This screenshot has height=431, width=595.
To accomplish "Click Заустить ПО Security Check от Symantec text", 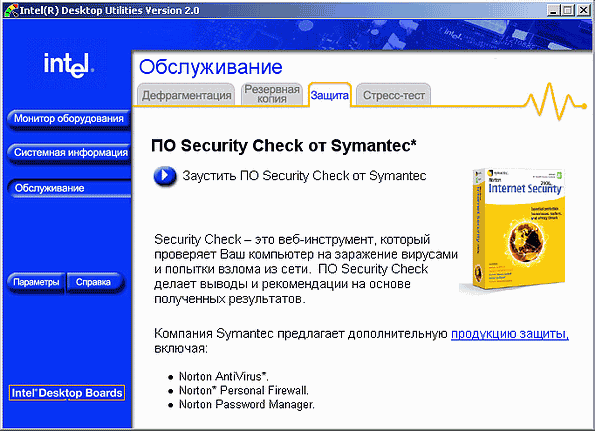I will tap(304, 176).
